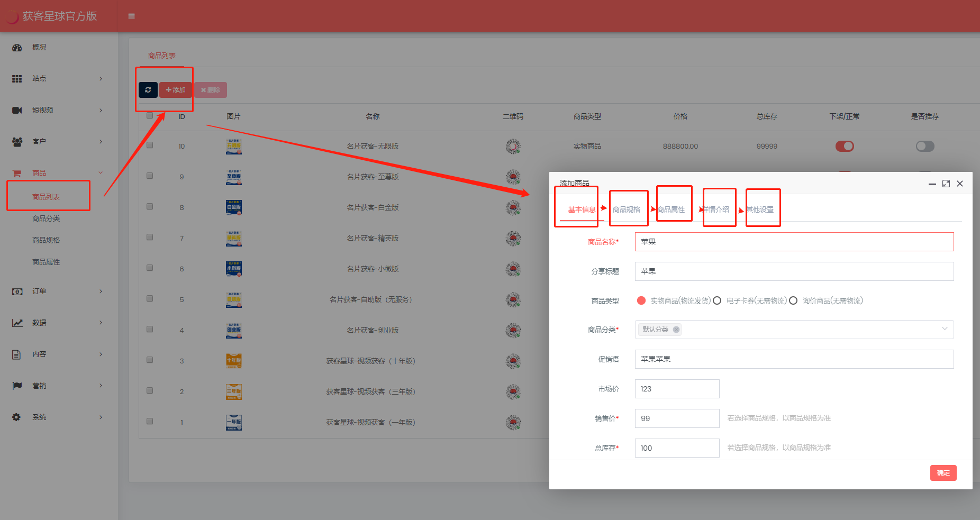Enable 是否推荐 switch for product 10

[x=925, y=147]
